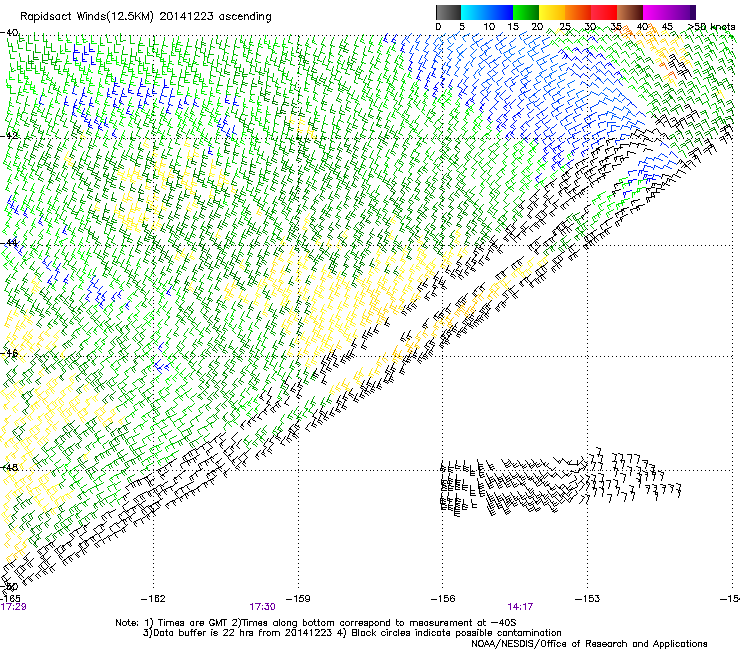Click the '>50 knots' legend label
This screenshot has width=740, height=650.
712,27
